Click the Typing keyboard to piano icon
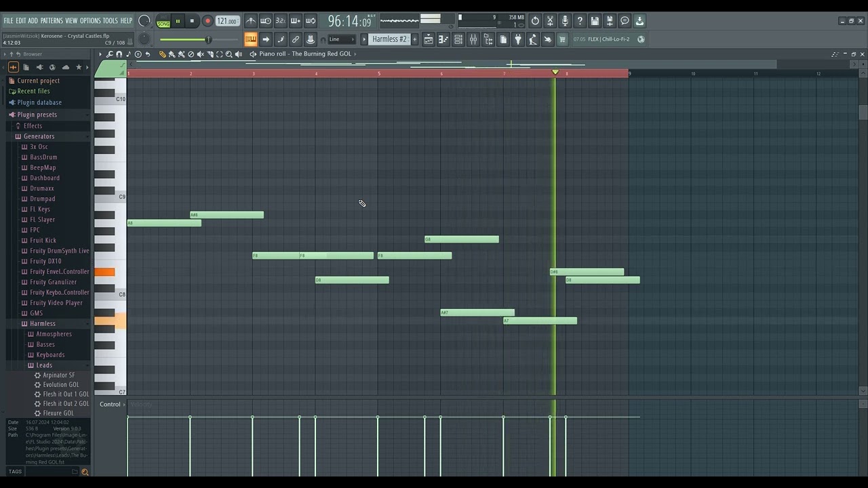The width and height of the screenshot is (868, 488). point(251,39)
